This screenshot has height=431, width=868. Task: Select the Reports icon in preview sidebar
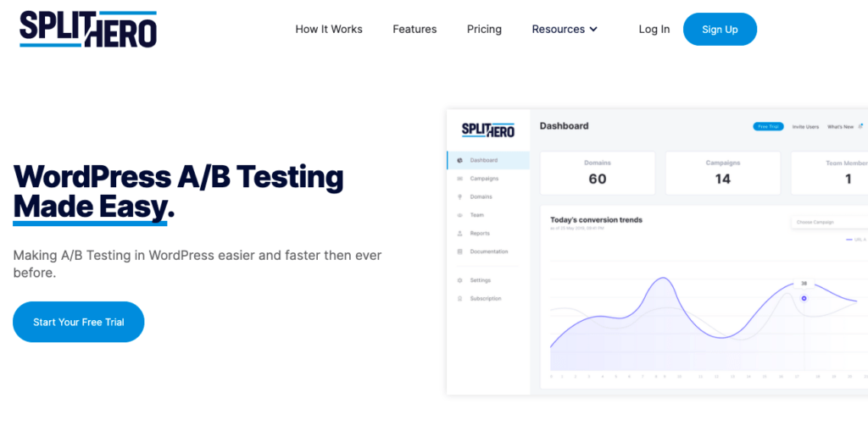tap(459, 234)
